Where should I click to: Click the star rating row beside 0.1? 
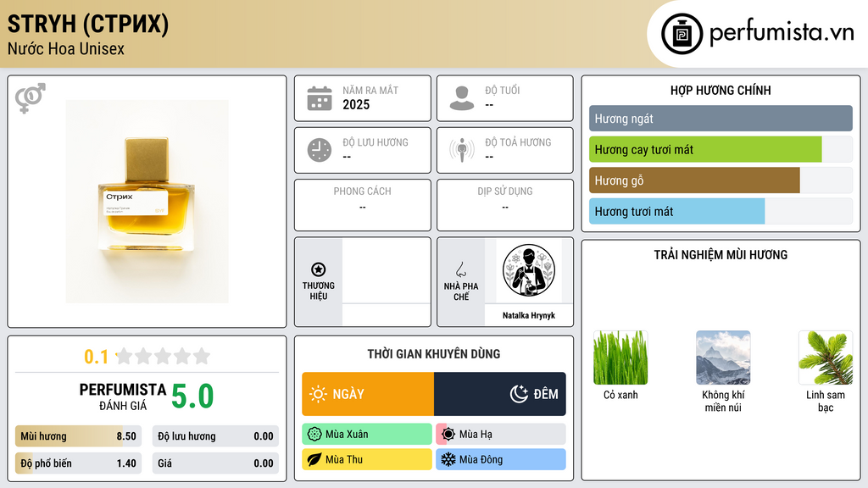[x=163, y=356]
